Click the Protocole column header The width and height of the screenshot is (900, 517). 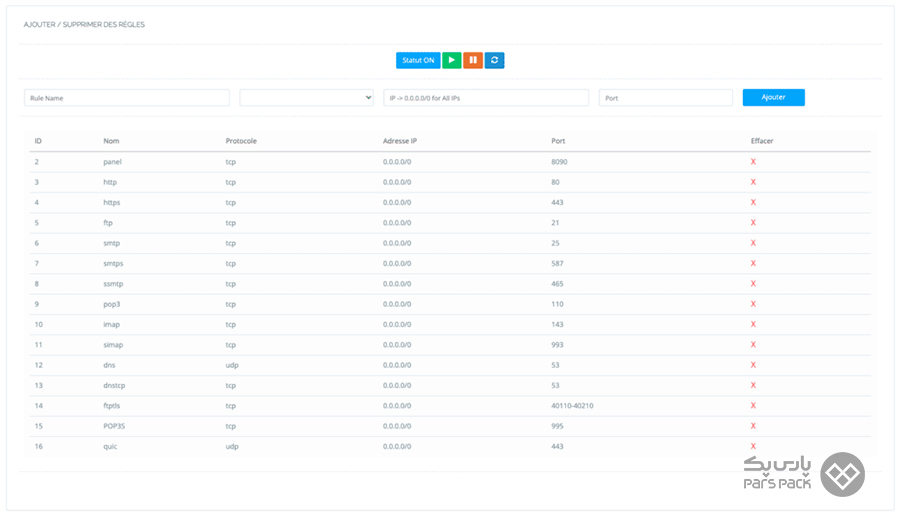click(x=241, y=141)
